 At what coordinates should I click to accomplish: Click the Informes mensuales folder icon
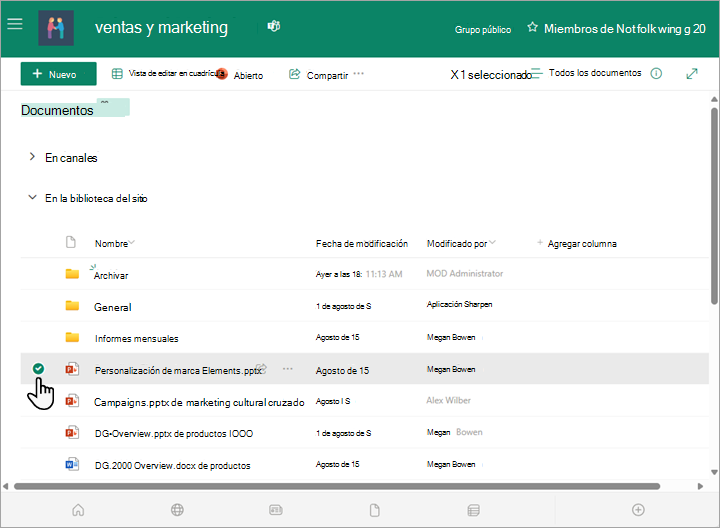72,337
